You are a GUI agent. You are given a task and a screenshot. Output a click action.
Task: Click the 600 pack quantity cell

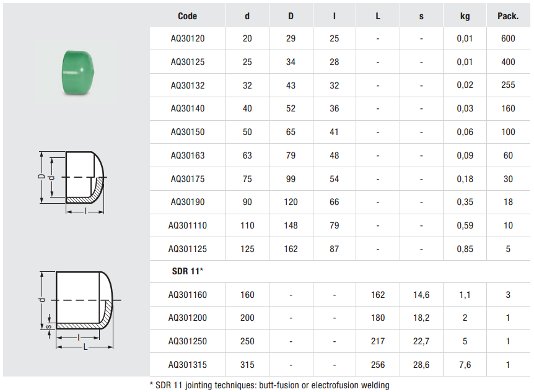508,39
